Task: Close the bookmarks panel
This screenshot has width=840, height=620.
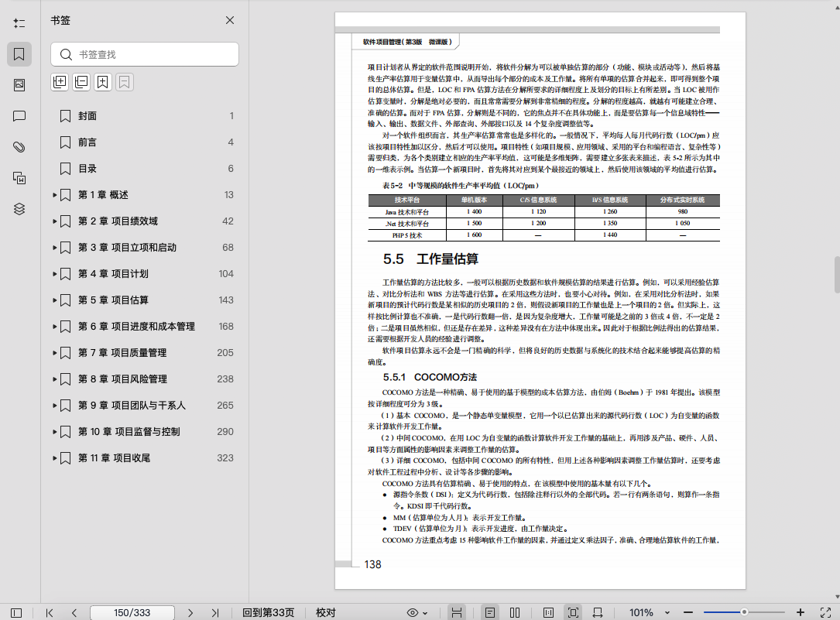Action: pyautogui.click(x=230, y=20)
